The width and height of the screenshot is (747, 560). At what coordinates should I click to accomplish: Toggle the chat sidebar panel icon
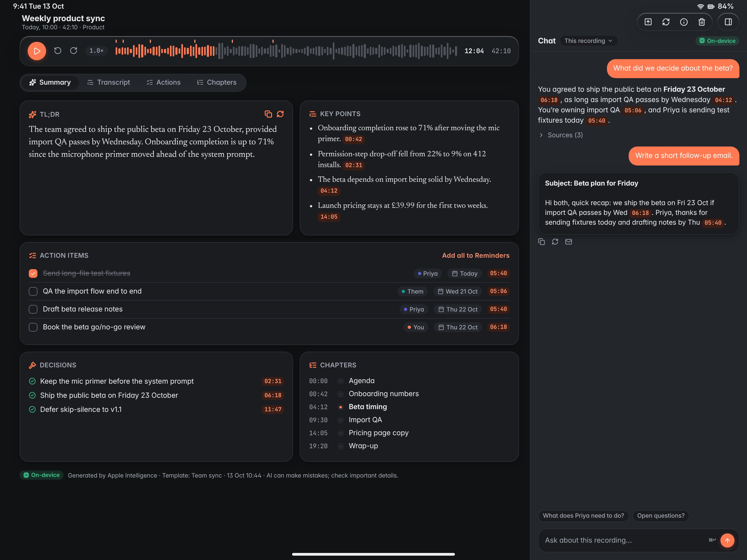(x=728, y=22)
